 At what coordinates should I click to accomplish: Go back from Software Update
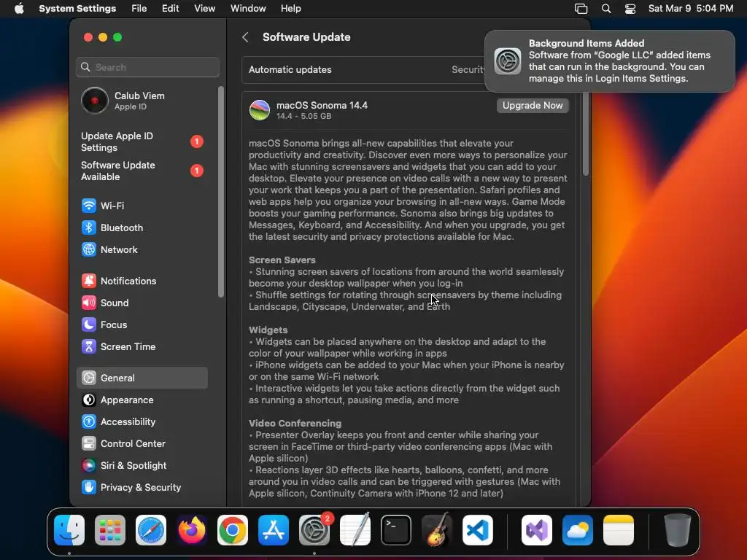point(245,37)
